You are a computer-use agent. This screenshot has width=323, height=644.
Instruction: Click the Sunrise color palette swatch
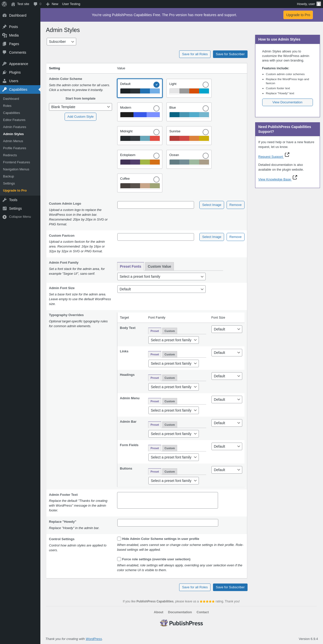click(189, 138)
